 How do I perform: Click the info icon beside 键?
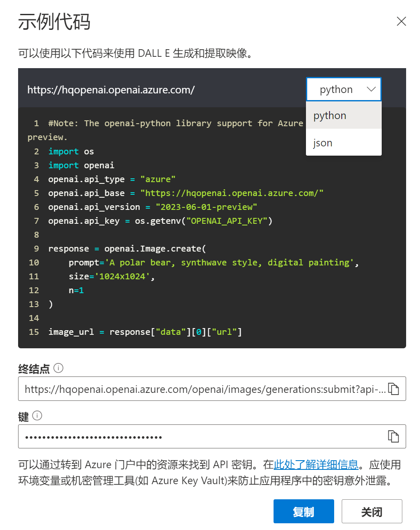pos(37,416)
